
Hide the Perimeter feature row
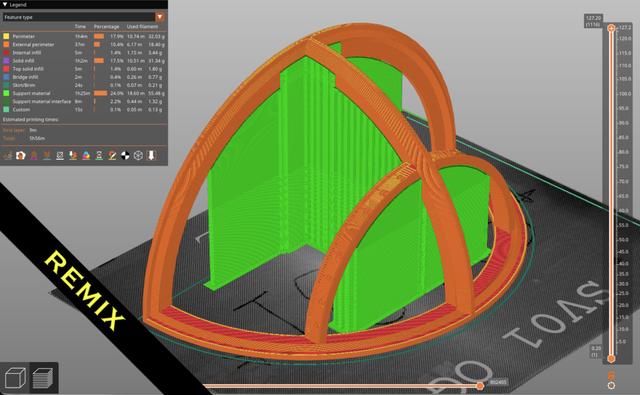pos(84,36)
